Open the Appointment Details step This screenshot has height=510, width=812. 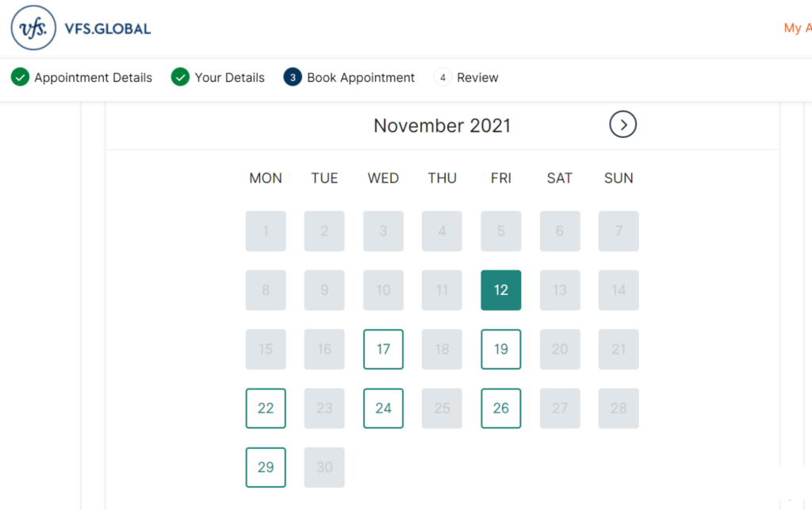(94, 78)
